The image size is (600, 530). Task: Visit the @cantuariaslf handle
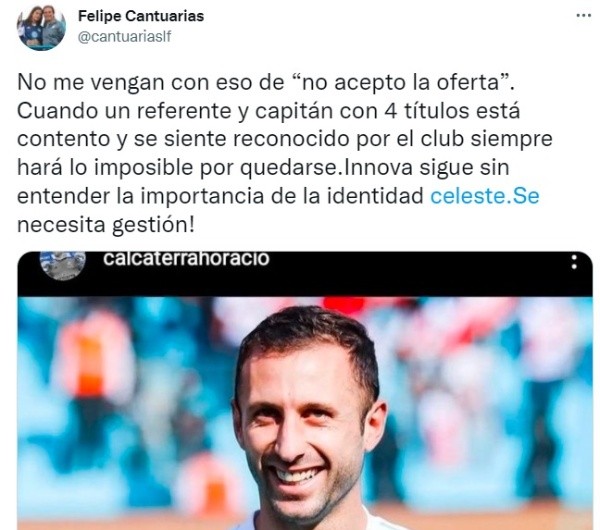click(124, 37)
